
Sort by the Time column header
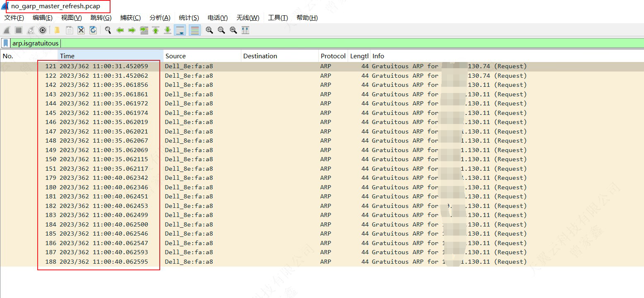pyautogui.click(x=111, y=56)
